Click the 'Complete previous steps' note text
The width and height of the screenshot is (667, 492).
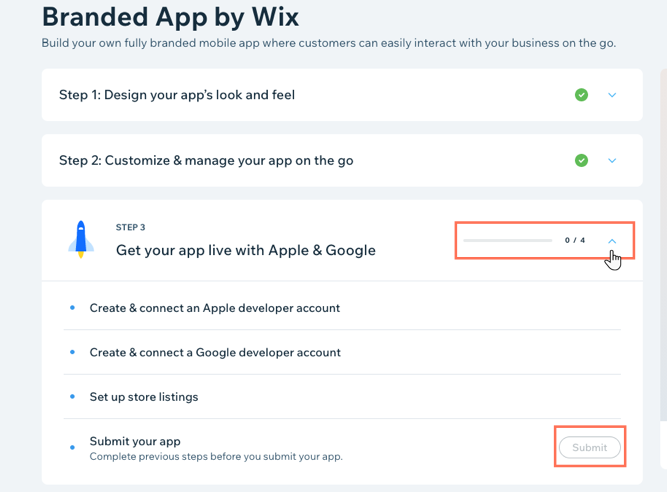point(216,457)
